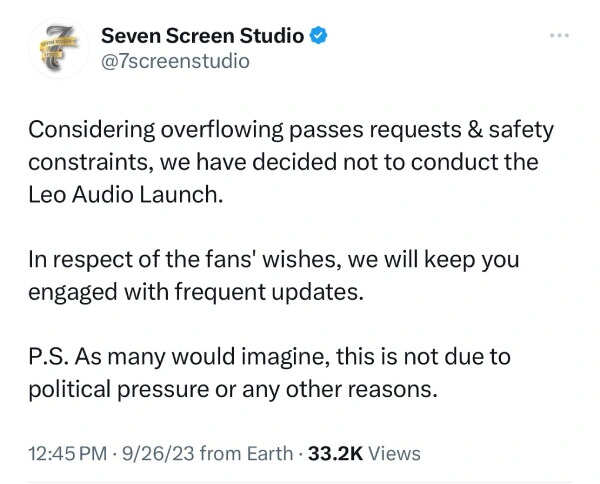The width and height of the screenshot is (600, 484).
Task: Open the @7screenstudio handle link
Action: pyautogui.click(x=176, y=61)
